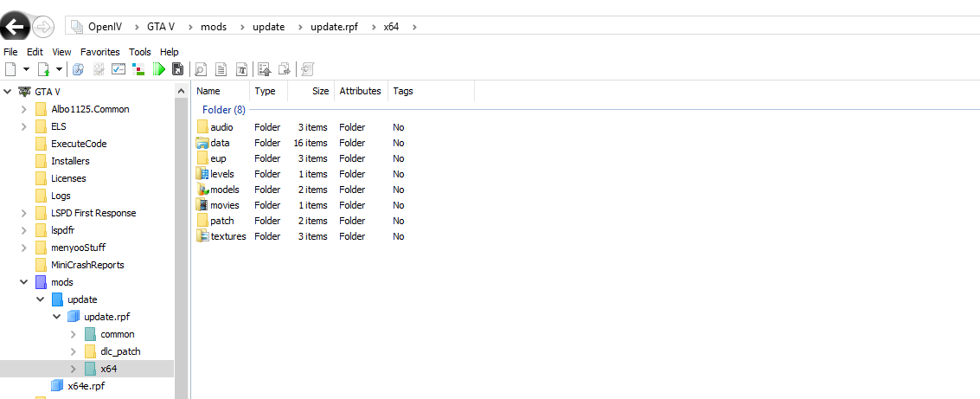Click the forward navigation arrow
Screen dimensions: 980x399
pos(43,27)
